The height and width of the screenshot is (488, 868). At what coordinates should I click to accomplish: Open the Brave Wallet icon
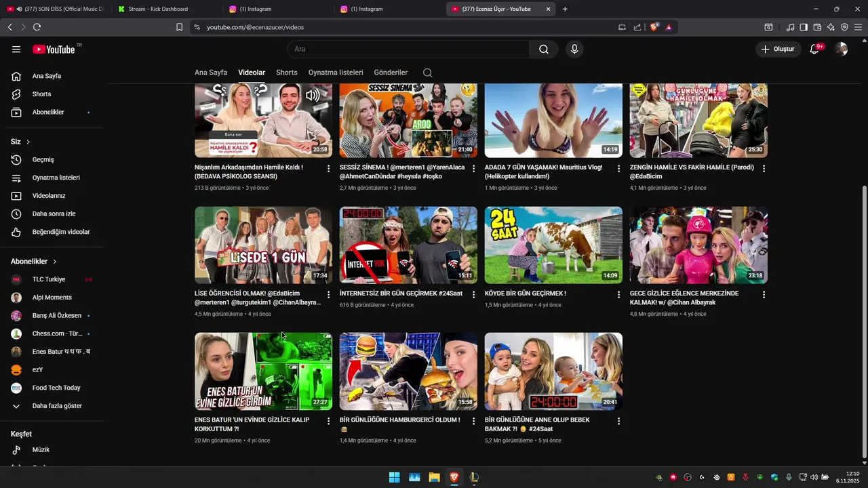817,27
